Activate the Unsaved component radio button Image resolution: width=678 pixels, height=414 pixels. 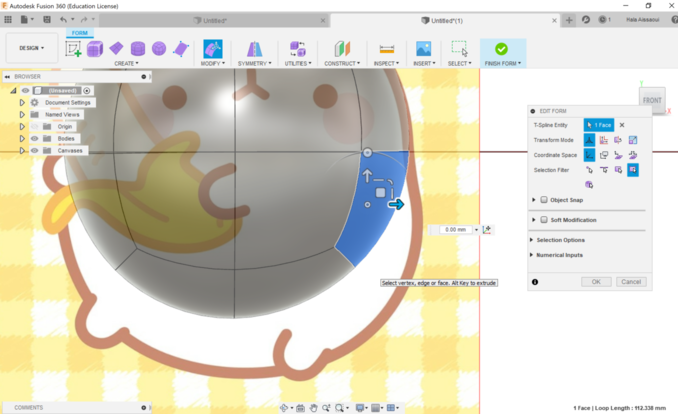(86, 90)
